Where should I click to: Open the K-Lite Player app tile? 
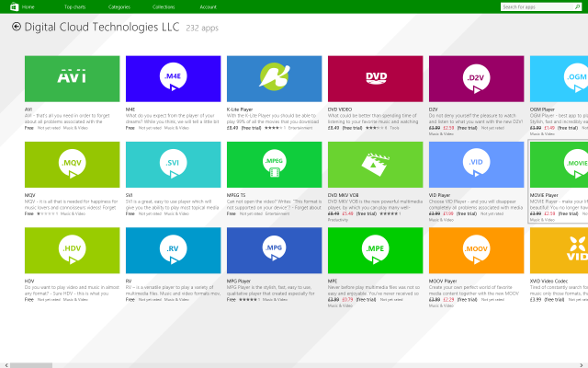point(274,78)
